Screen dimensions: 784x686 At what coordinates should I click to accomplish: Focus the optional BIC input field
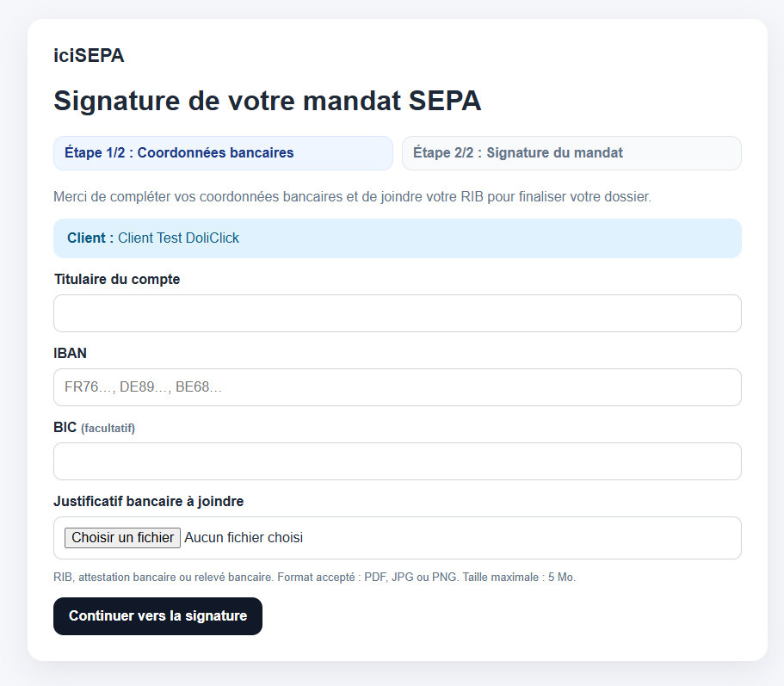click(398, 461)
